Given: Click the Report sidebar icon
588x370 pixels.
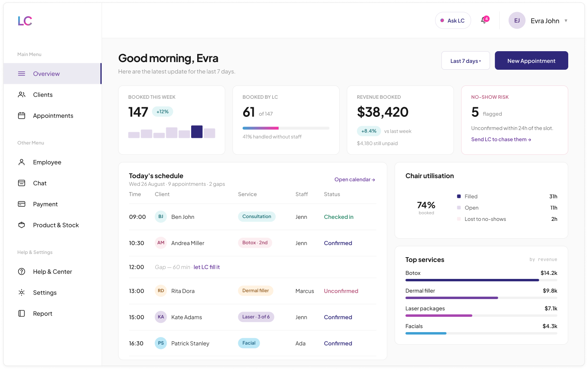Looking at the screenshot, I should [22, 314].
